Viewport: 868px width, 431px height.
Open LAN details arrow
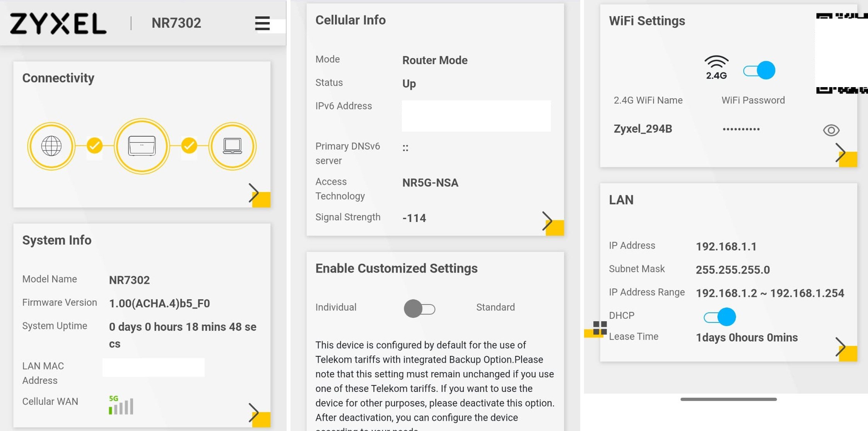(x=840, y=347)
